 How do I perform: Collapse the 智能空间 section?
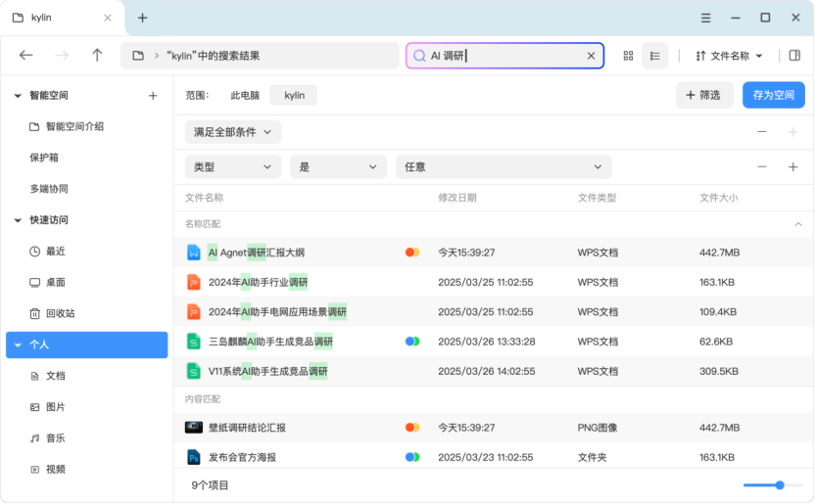point(18,96)
